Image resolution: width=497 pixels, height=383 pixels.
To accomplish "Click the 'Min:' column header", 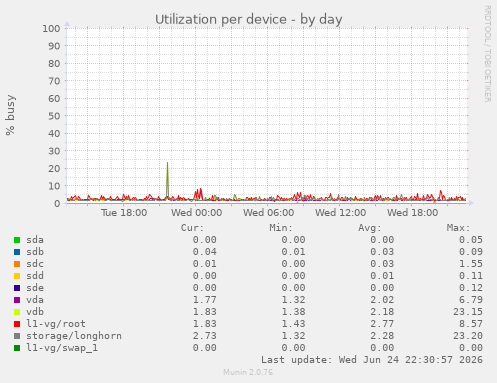I will click(x=281, y=228).
